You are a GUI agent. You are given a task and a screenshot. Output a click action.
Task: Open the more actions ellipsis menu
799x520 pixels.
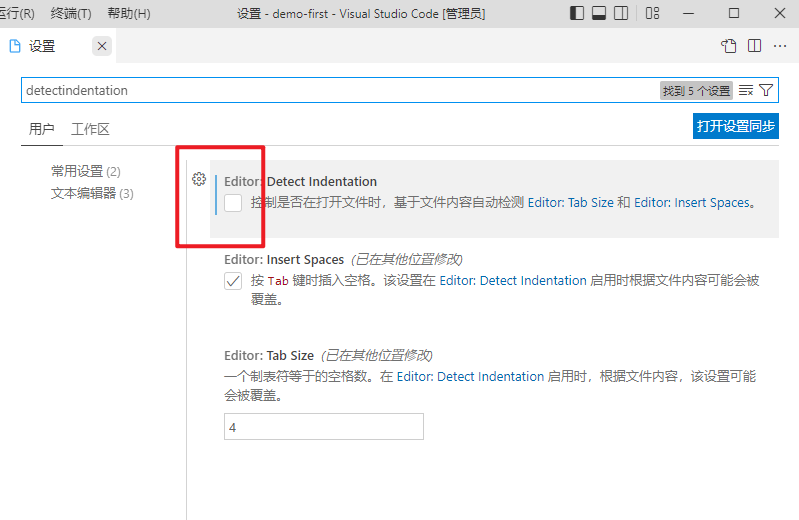(780, 46)
